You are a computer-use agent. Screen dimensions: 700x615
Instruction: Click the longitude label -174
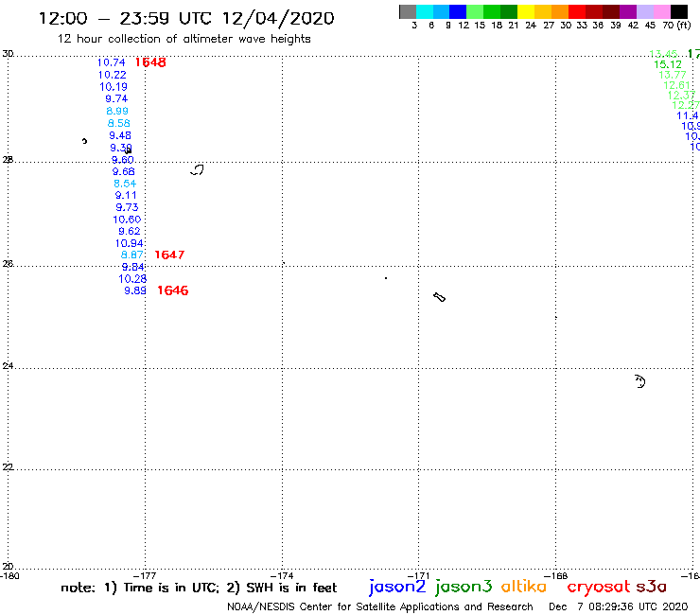coord(282,576)
